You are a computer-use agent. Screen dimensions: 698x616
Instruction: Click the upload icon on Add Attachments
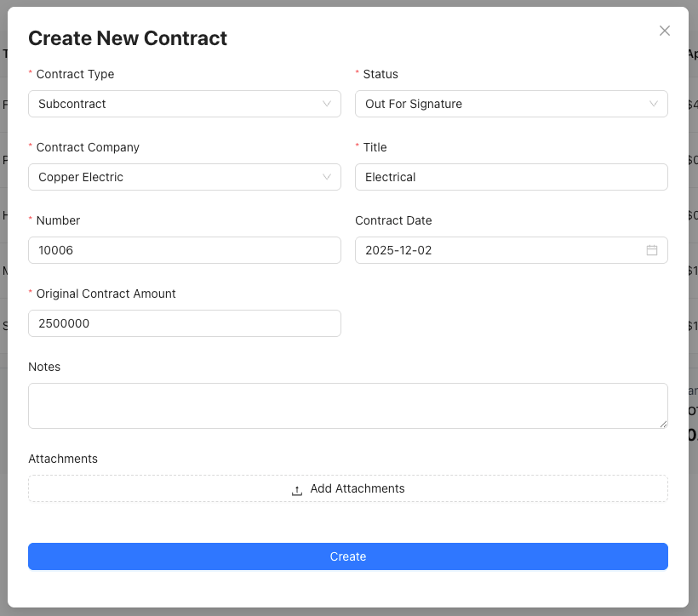click(296, 489)
